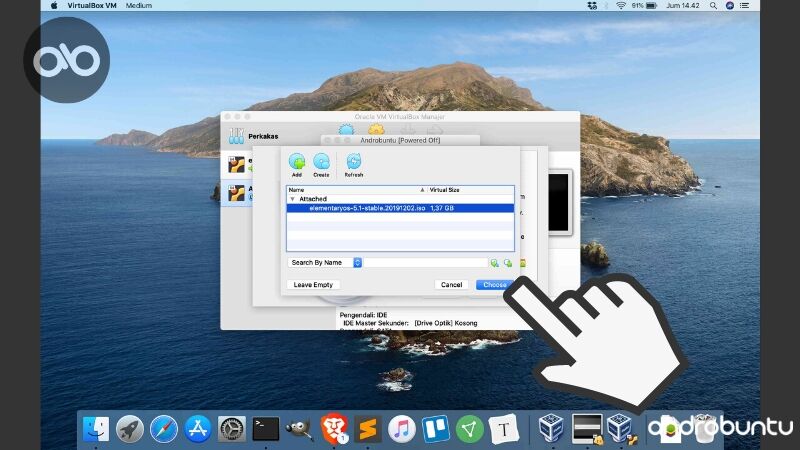
Task: Open Typora from the Dock
Action: point(504,429)
